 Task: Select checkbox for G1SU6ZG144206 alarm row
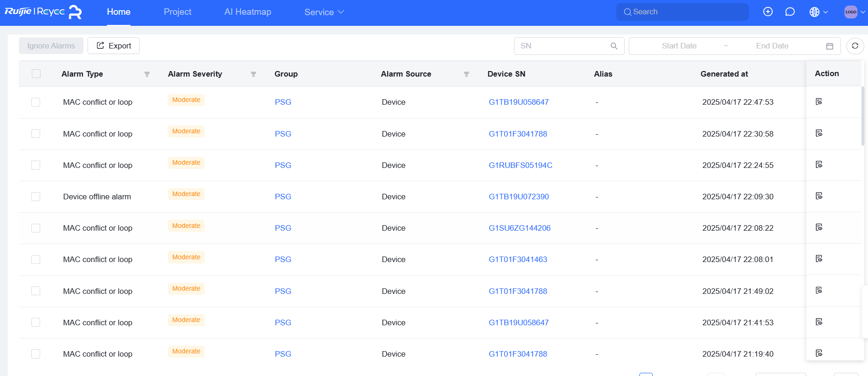(35, 228)
